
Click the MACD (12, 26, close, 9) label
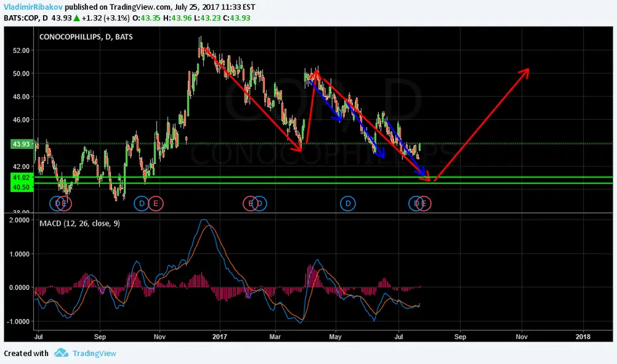coord(79,224)
